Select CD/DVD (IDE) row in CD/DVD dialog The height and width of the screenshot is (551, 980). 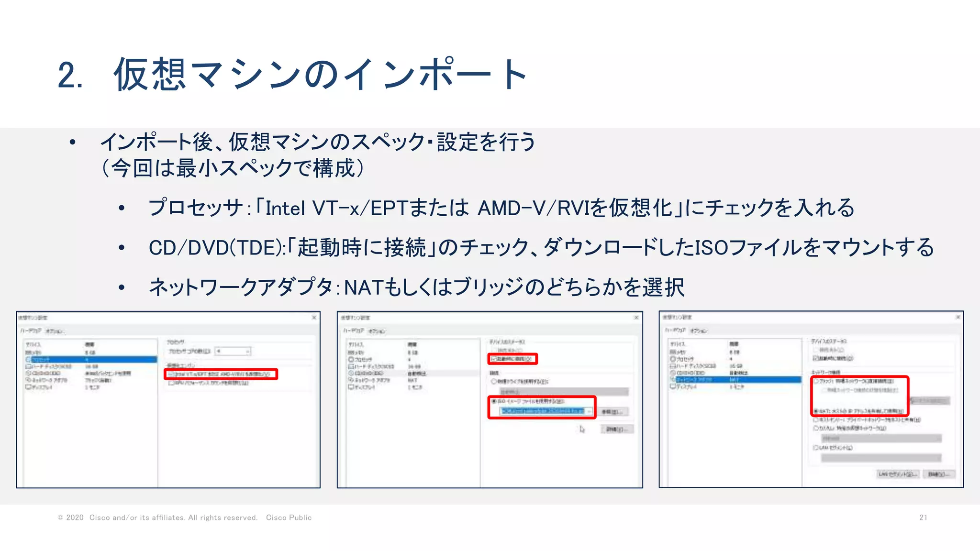[413, 373]
